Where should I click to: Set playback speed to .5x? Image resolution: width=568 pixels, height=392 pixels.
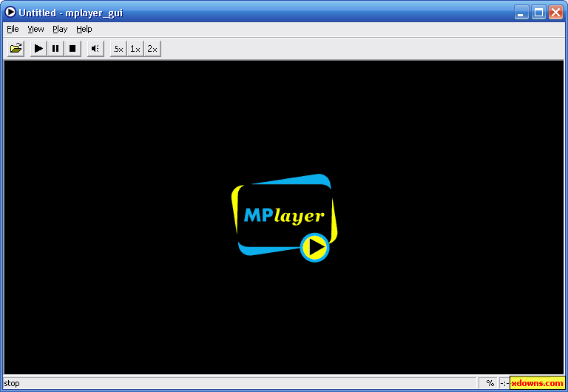[118, 49]
